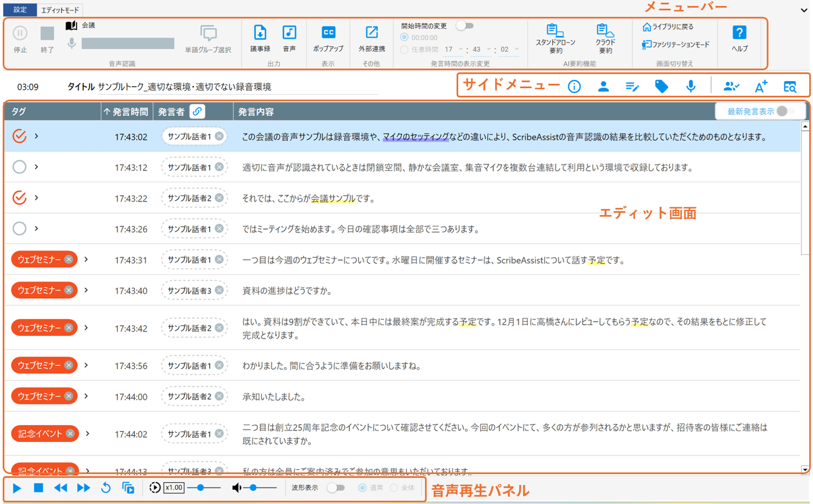
Task: Switch to the 設定 tab
Action: click(20, 10)
